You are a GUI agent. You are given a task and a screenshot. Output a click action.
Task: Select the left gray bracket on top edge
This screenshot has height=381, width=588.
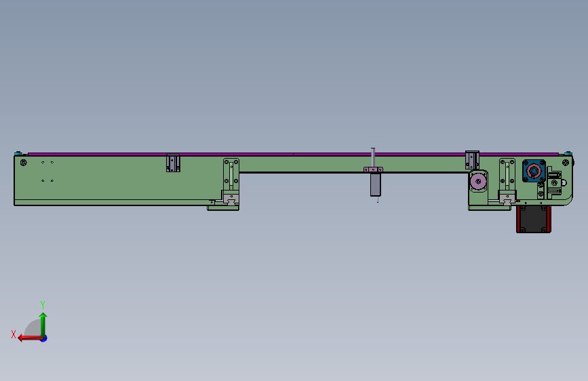(x=173, y=163)
